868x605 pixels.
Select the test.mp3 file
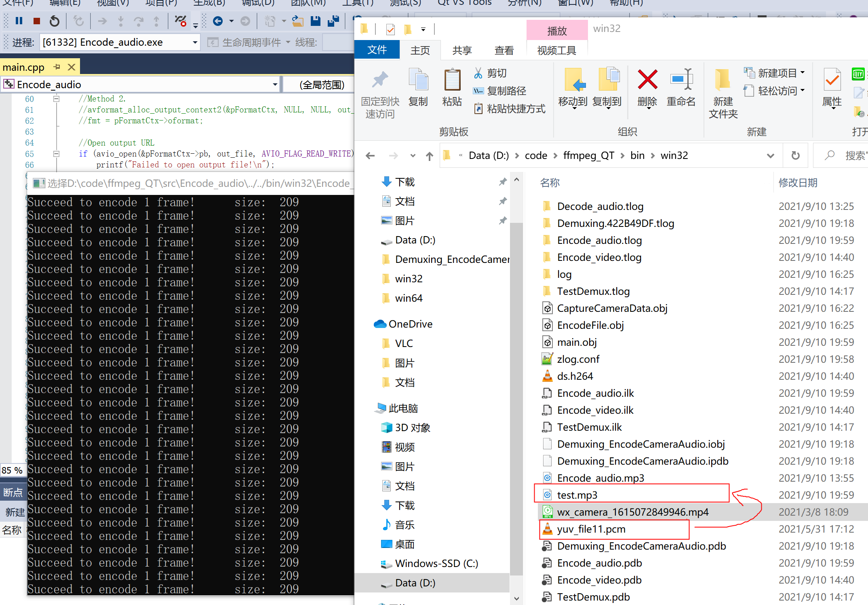577,495
